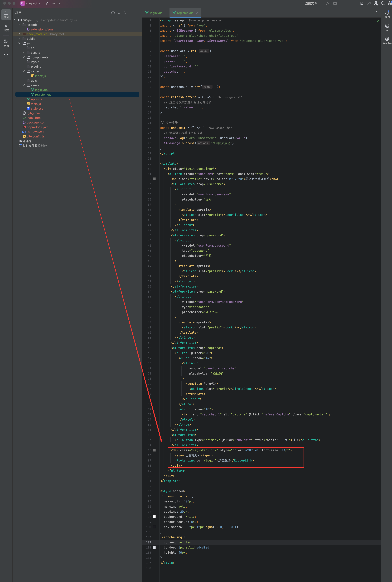Click 'Show component usages' hint

[205, 20]
